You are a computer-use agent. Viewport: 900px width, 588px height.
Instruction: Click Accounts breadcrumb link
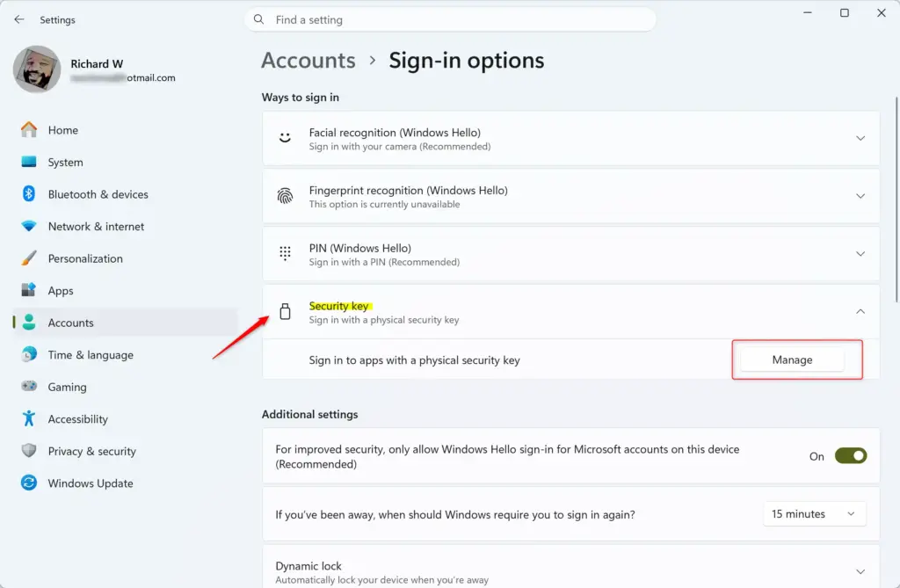[308, 61]
